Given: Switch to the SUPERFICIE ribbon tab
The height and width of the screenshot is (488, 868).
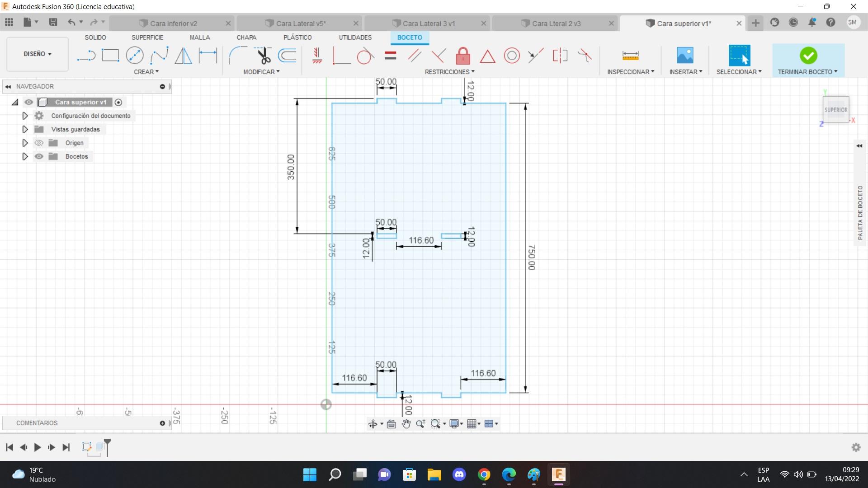Looking at the screenshot, I should (x=147, y=38).
